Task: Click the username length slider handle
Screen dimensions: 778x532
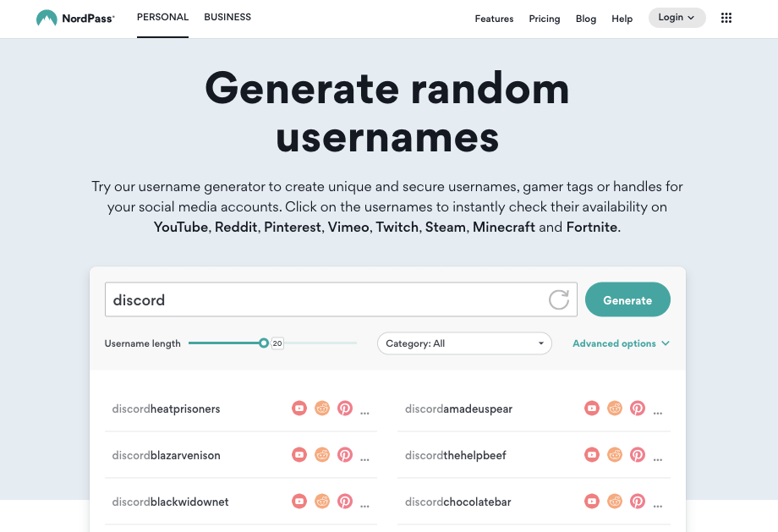Action: pos(264,343)
